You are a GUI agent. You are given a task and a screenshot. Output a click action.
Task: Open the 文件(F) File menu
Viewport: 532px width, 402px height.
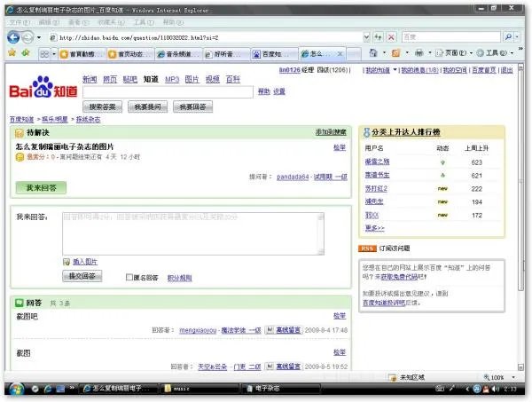[20, 22]
